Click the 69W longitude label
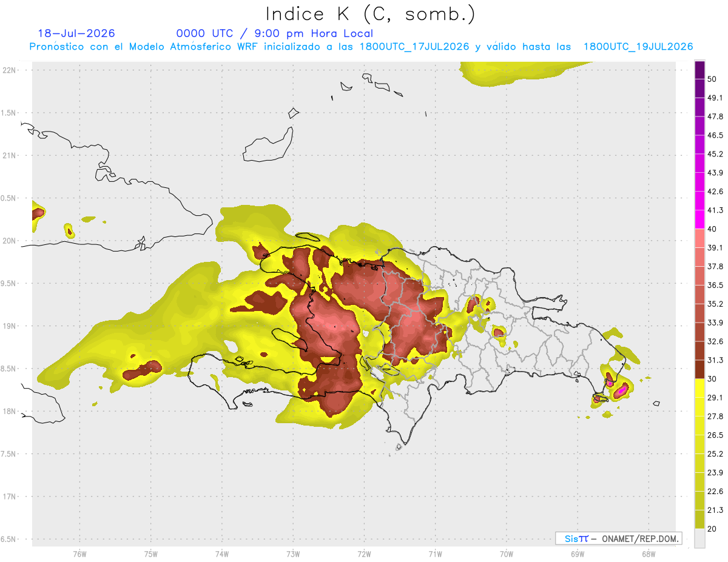The height and width of the screenshot is (562, 728). coord(578,554)
